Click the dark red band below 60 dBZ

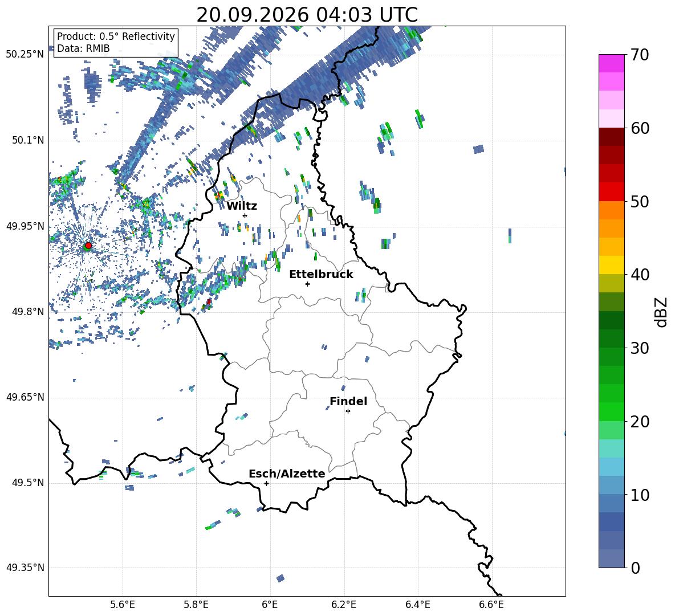[611, 137]
